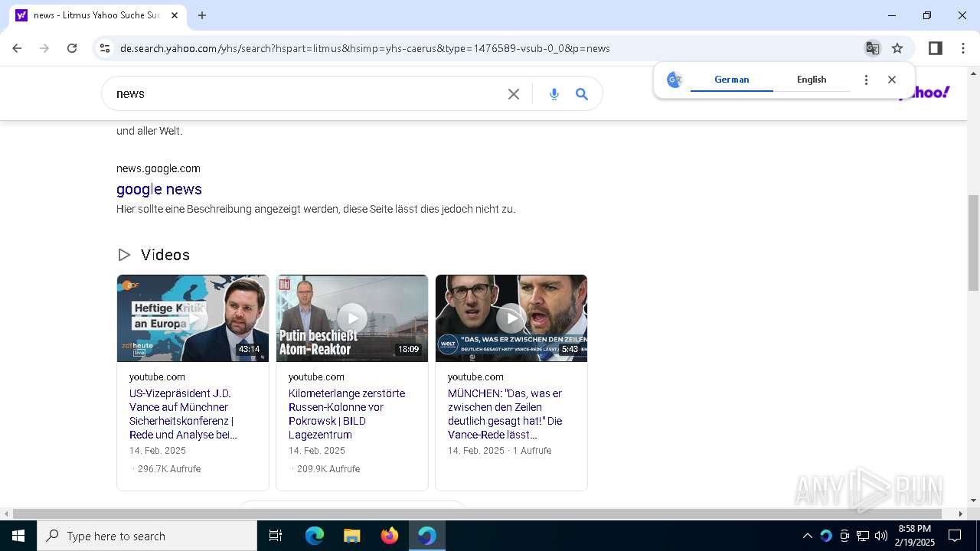This screenshot has height=551, width=980.
Task: Click the search field containing news
Action: pos(306,94)
